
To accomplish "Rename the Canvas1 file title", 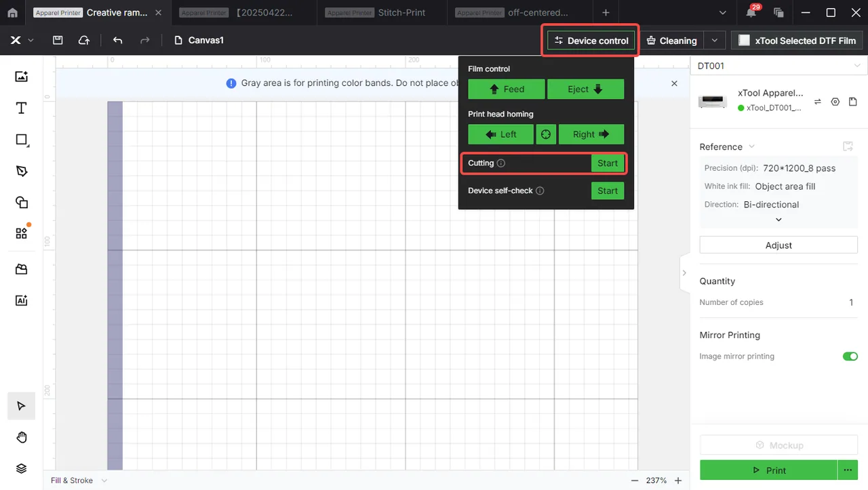I will click(206, 41).
